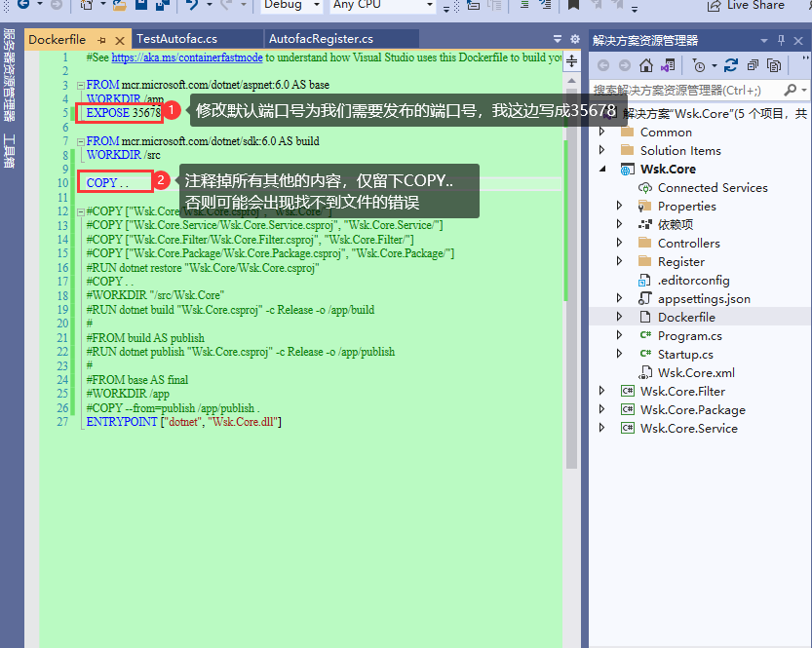Click Switch Views icon in Solution Explorer
This screenshot has height=648, width=812.
pyautogui.click(x=668, y=65)
